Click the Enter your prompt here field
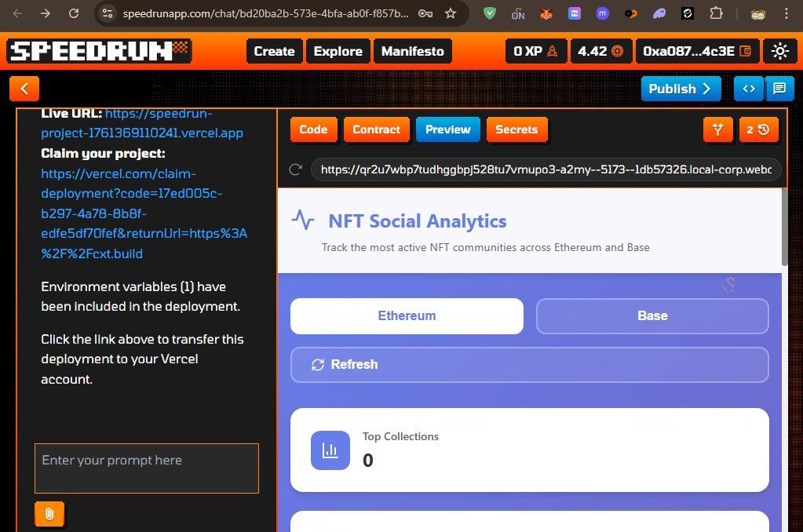Viewport: 803px width, 532px height. 147,468
